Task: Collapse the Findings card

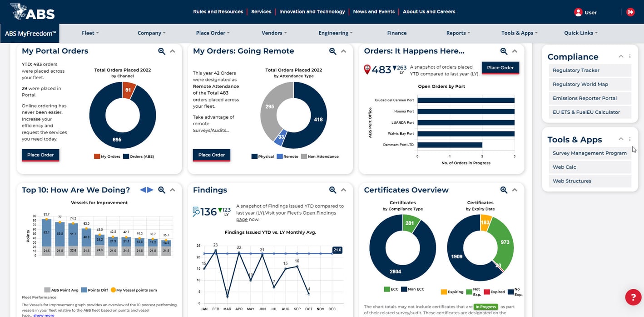Action: tap(344, 190)
